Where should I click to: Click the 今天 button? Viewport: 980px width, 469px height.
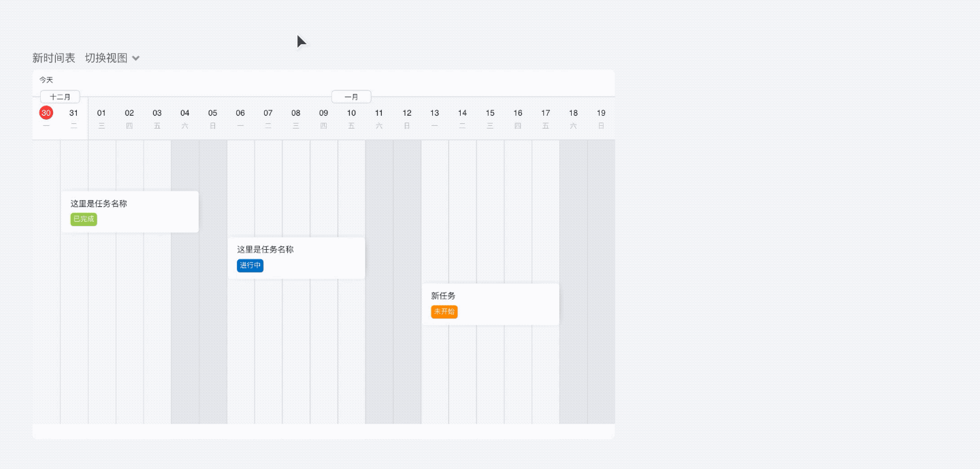pyautogui.click(x=46, y=80)
